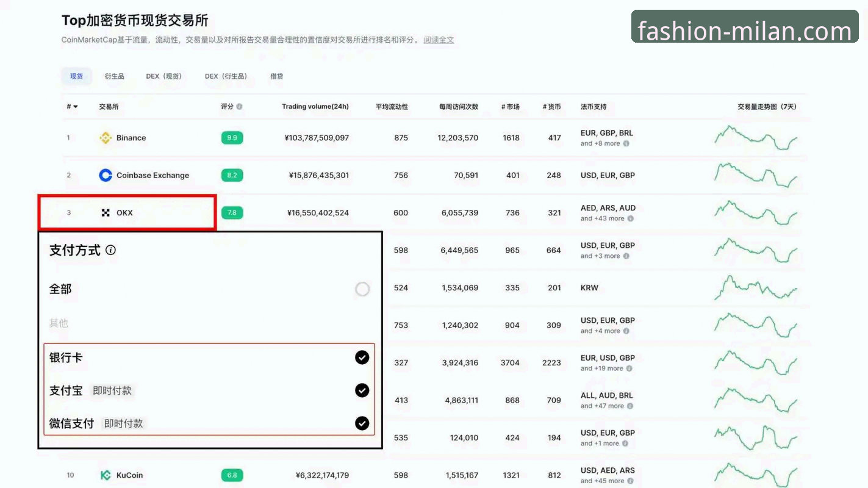Click Binance volume ¥103,787,509,097

317,138
